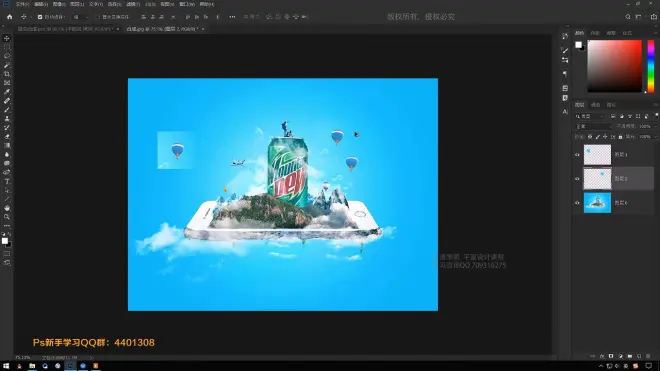This screenshot has height=371, width=660.
Task: Open the 滤镜 (Filter) menu
Action: (x=133, y=4)
